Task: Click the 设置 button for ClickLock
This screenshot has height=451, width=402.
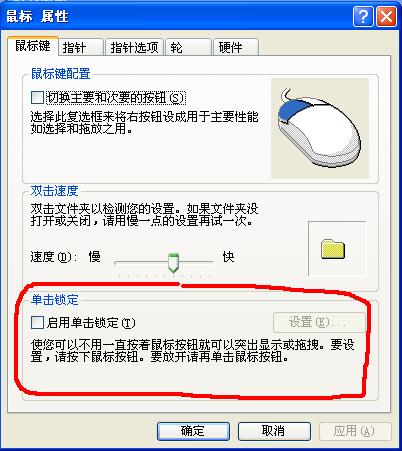Action: pyautogui.click(x=319, y=322)
